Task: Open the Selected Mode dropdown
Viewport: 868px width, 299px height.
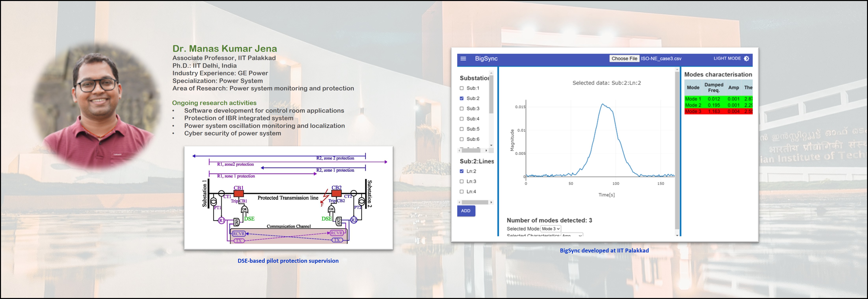Action: tap(551, 229)
